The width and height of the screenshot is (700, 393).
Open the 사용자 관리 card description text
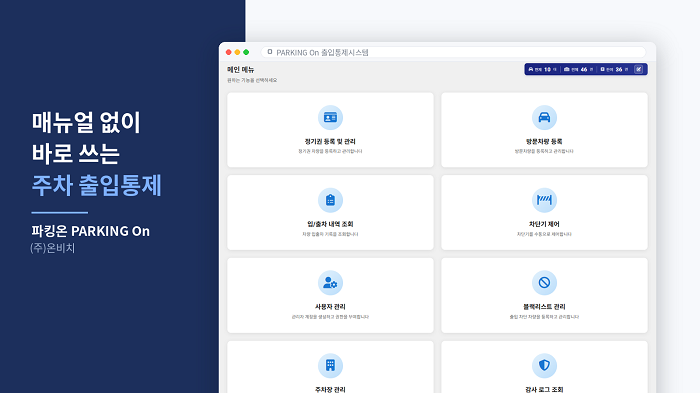click(330, 317)
